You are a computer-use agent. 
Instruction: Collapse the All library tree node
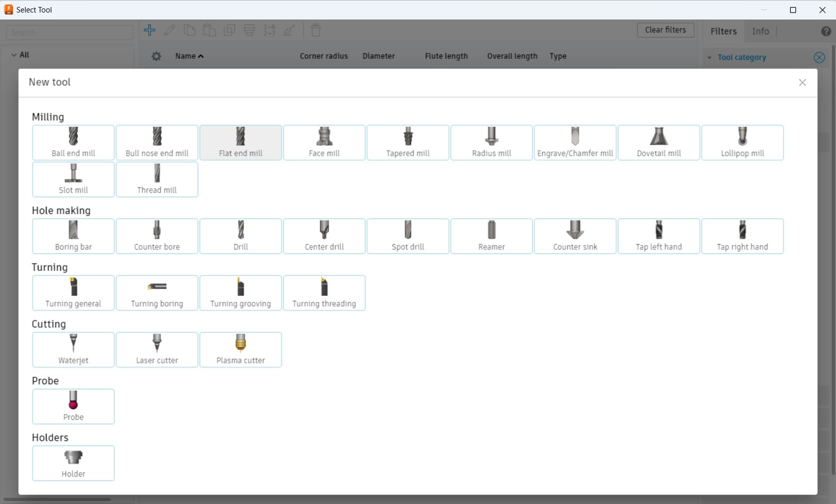point(14,55)
